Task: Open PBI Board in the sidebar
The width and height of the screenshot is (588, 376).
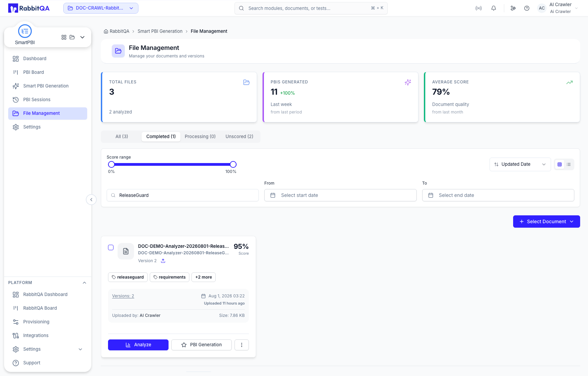Action: pos(48,72)
